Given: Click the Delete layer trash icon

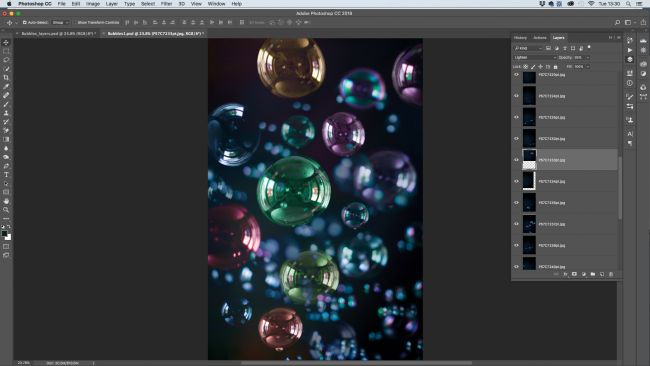Looking at the screenshot, I should [611, 274].
